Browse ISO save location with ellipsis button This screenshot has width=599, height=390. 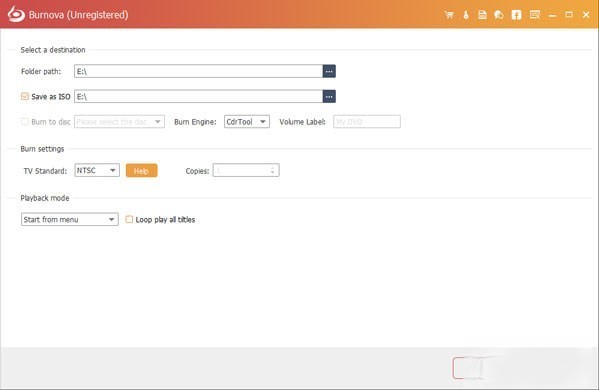tap(329, 97)
